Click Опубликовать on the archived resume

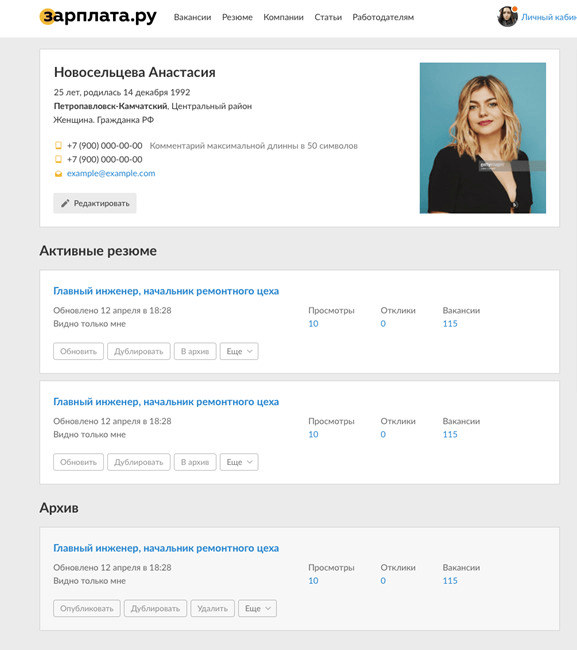tap(87, 608)
